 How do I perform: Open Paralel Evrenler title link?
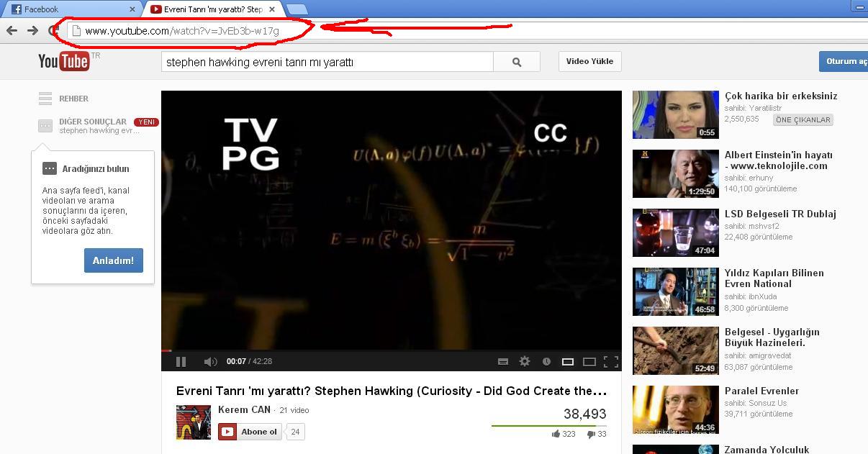coord(761,391)
